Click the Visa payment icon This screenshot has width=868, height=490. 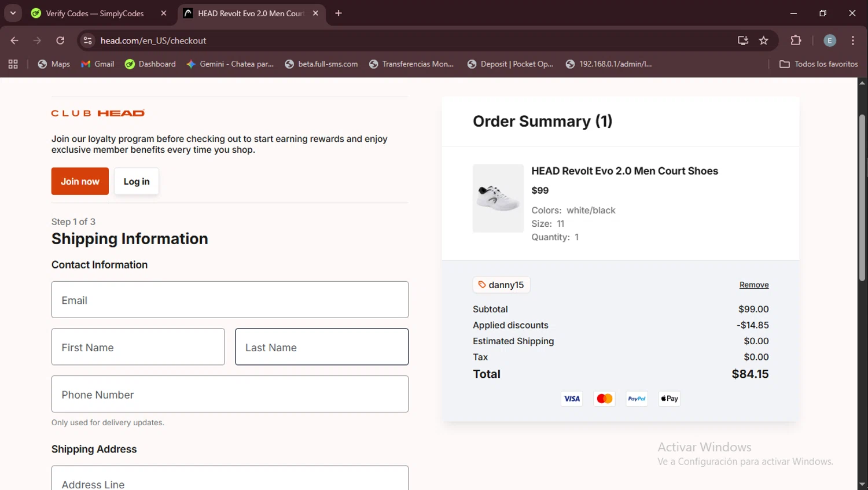(572, 399)
